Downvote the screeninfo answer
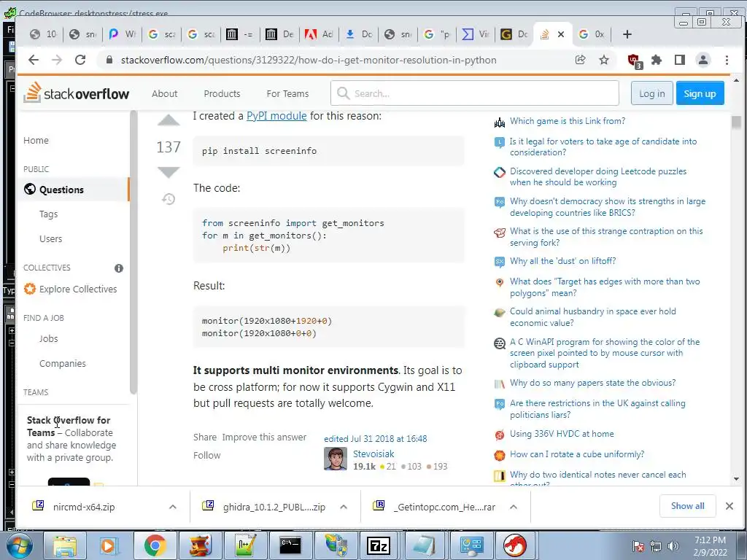 [x=169, y=172]
